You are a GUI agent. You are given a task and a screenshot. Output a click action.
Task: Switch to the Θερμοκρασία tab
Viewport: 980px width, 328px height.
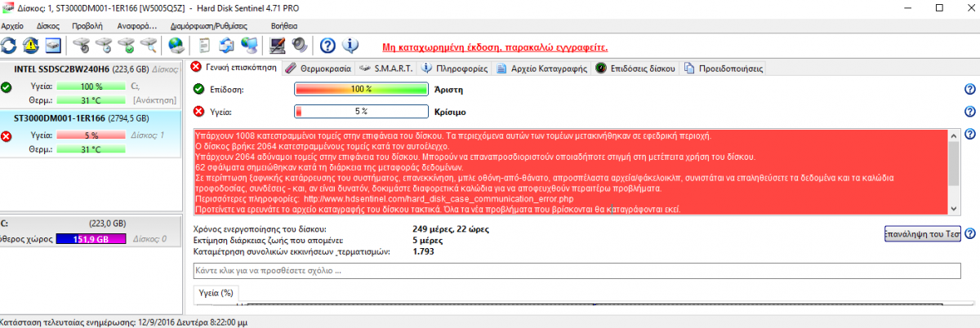tap(318, 69)
